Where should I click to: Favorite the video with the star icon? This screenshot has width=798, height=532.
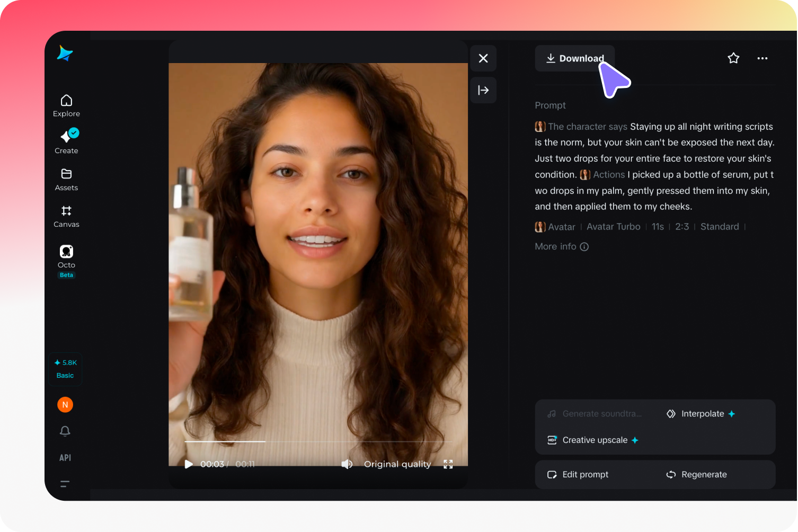(733, 58)
